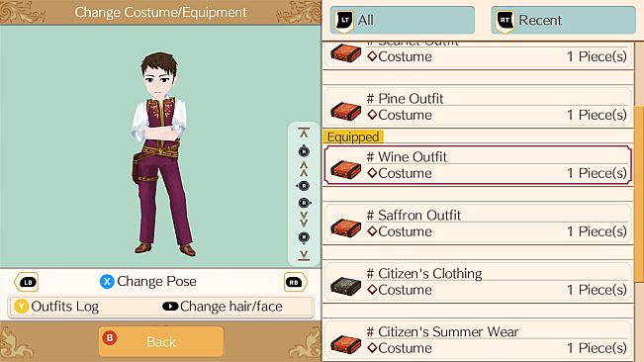This screenshot has height=362, width=644.
Task: Jump to list bottom arrow icon
Action: point(304,255)
